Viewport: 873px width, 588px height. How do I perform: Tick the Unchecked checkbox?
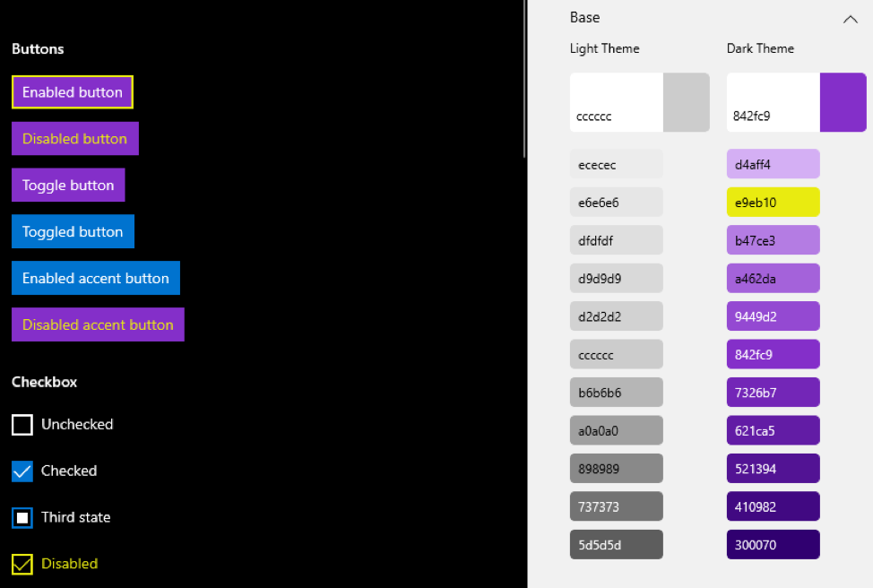click(x=22, y=425)
